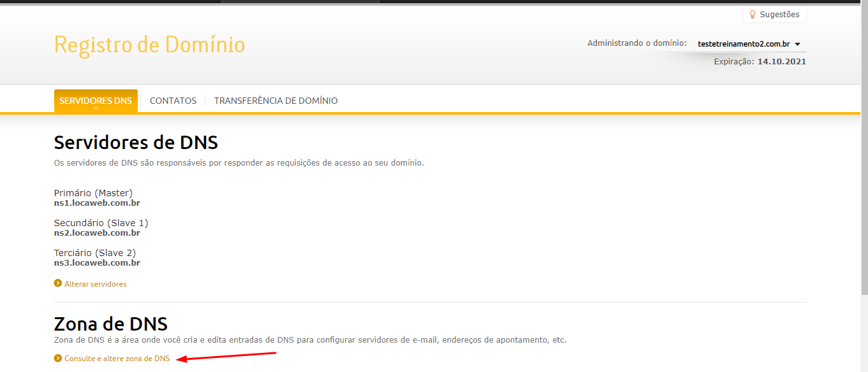The image size is (868, 372).
Task: Click the lightbulb icon in Sugestões
Action: tap(753, 14)
